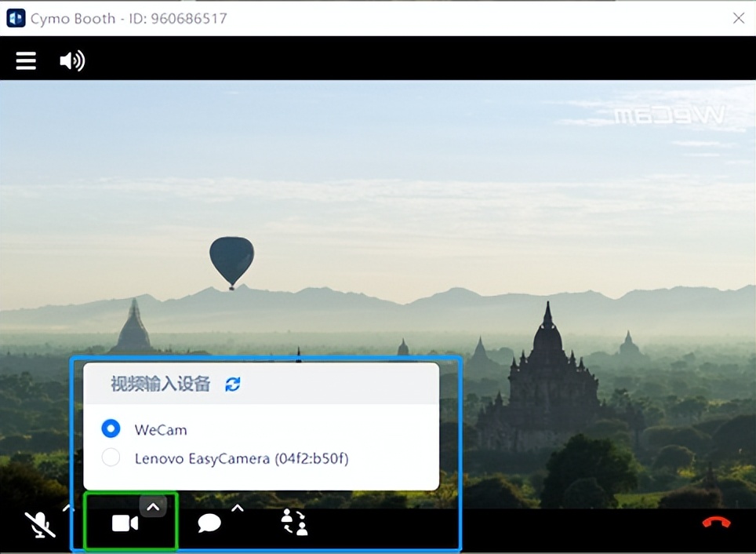
Task: Choose Lenovo EasyCamera as video input
Action: click(x=111, y=457)
